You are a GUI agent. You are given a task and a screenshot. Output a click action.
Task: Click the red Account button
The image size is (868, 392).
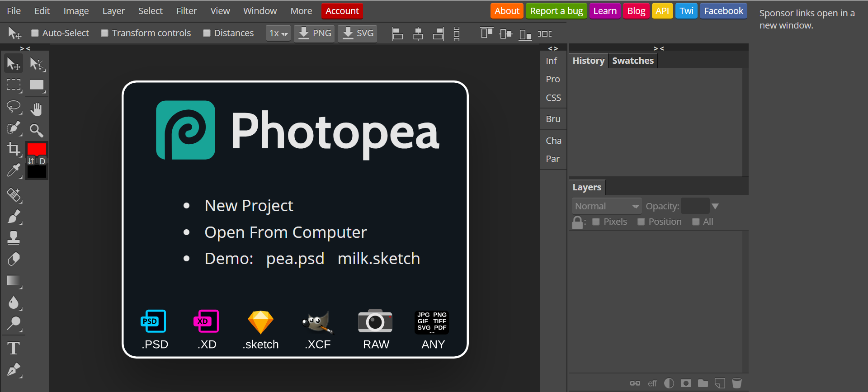pyautogui.click(x=342, y=11)
